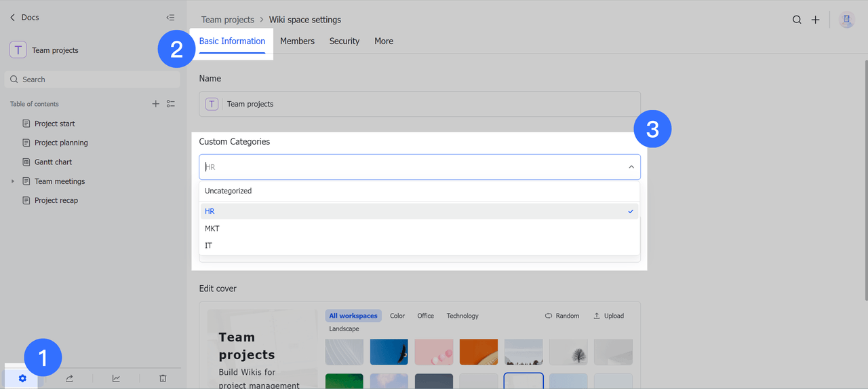Click the document icon beside Gantt chart
Viewport: 868px width, 389px height.
click(26, 162)
